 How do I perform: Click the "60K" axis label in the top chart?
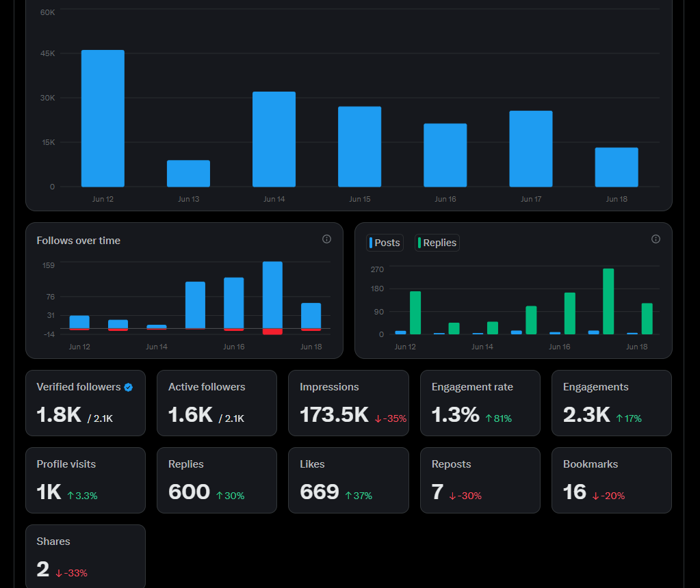tap(47, 12)
